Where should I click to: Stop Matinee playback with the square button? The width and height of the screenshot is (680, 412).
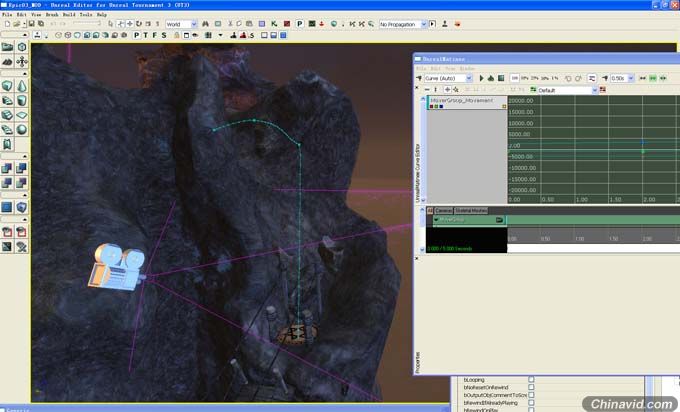(501, 78)
